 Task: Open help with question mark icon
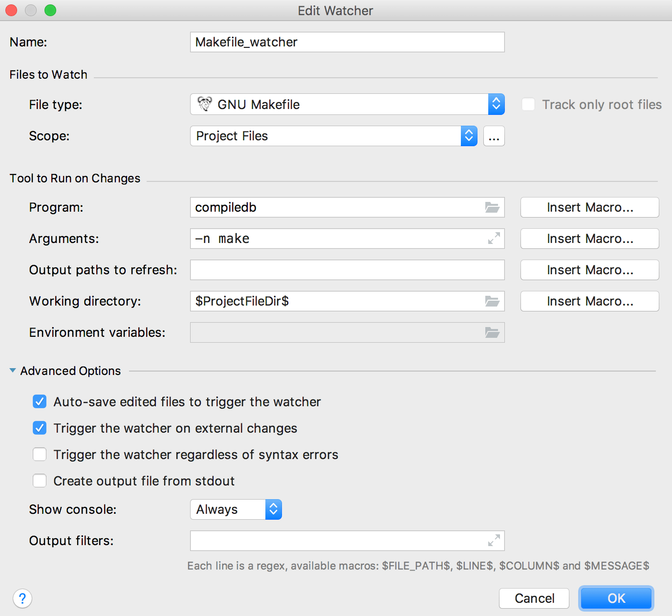(22, 598)
